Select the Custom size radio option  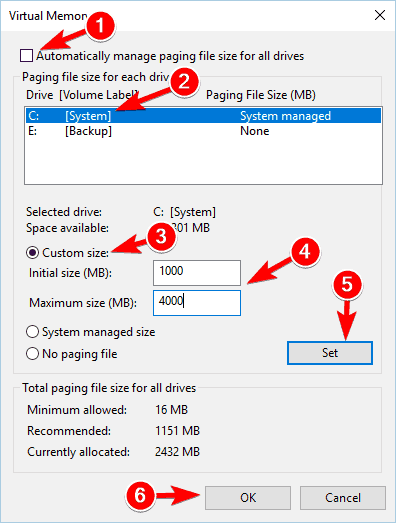point(32,253)
